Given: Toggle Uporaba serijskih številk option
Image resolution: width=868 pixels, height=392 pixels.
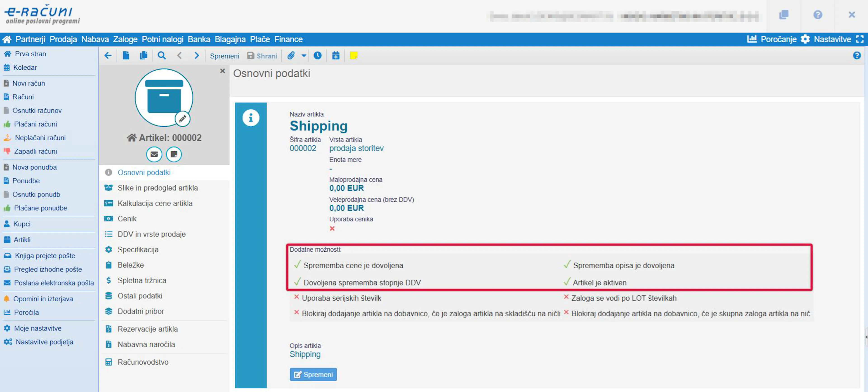Looking at the screenshot, I should pyautogui.click(x=297, y=297).
